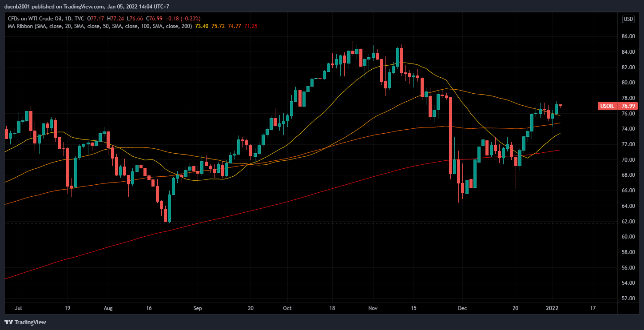
Task: Click the 56.00 price axis label
Action: click(628, 268)
